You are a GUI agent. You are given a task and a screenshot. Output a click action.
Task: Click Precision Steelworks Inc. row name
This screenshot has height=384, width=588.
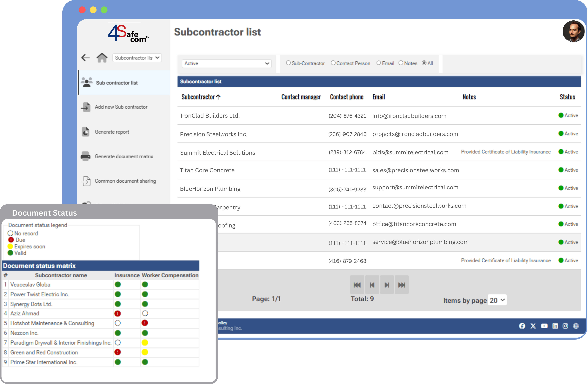pyautogui.click(x=214, y=134)
